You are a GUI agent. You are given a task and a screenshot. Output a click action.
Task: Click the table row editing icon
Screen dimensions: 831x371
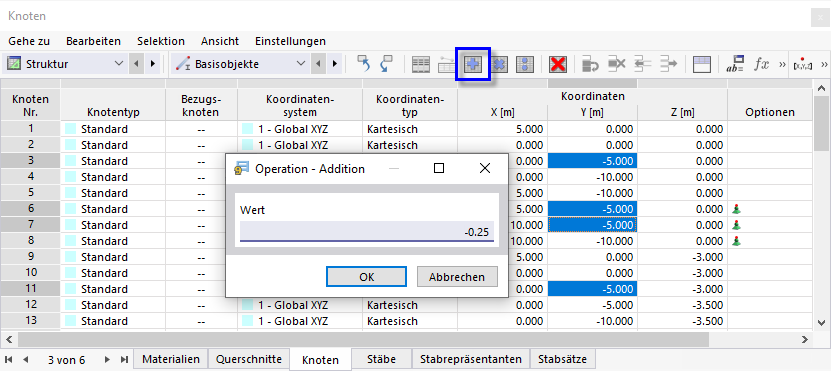click(446, 65)
